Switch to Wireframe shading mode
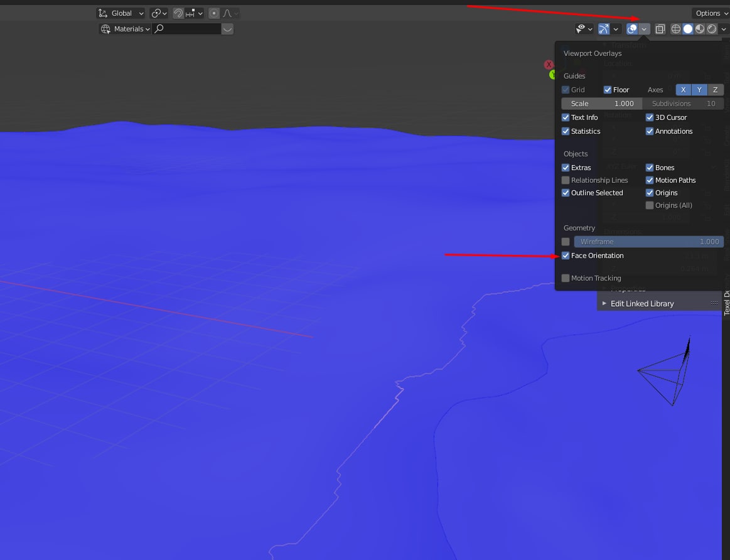The width and height of the screenshot is (730, 560). [x=675, y=29]
